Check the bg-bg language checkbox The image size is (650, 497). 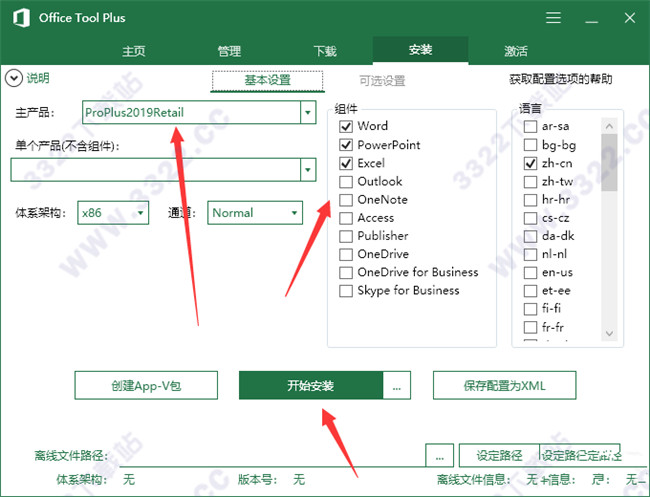click(x=530, y=145)
